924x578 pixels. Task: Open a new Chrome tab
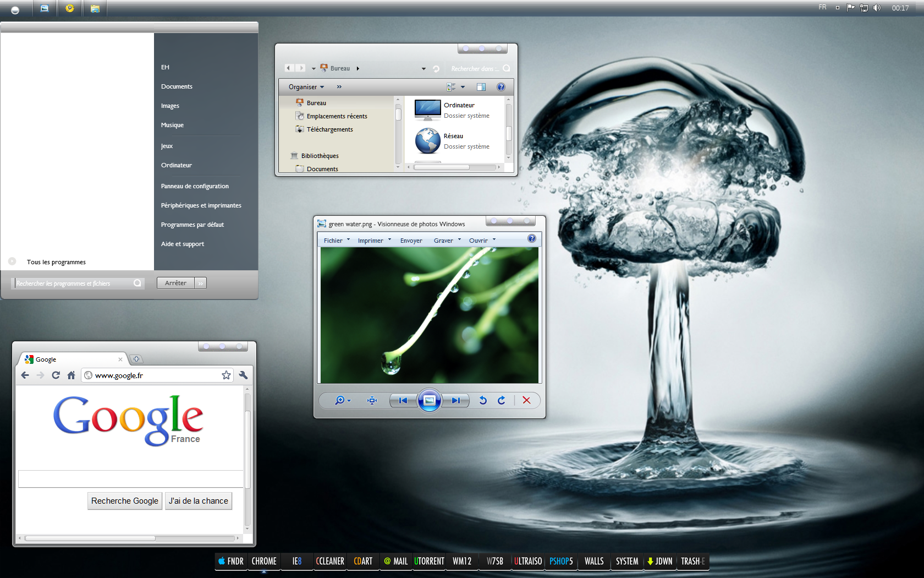coord(136,359)
